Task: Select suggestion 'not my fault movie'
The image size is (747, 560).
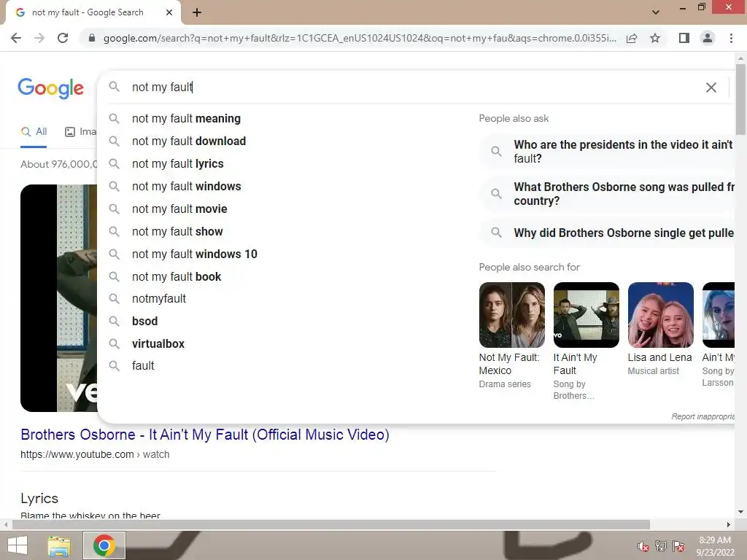Action: [x=179, y=209]
